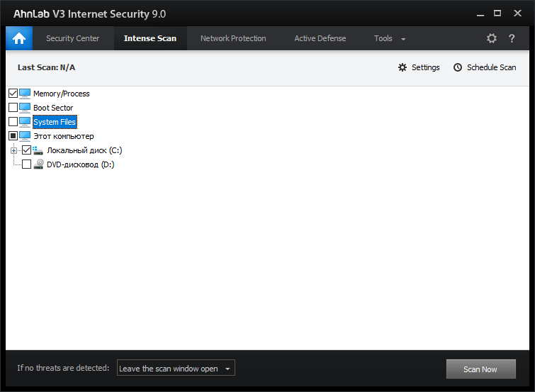Switch to the Security Center tab
535x392 pixels.
73,38
